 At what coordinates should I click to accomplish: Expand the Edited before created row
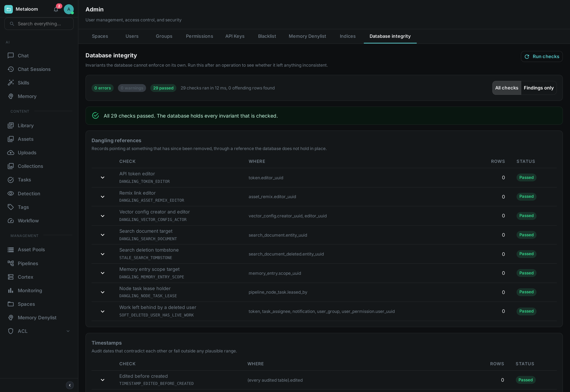click(x=103, y=380)
